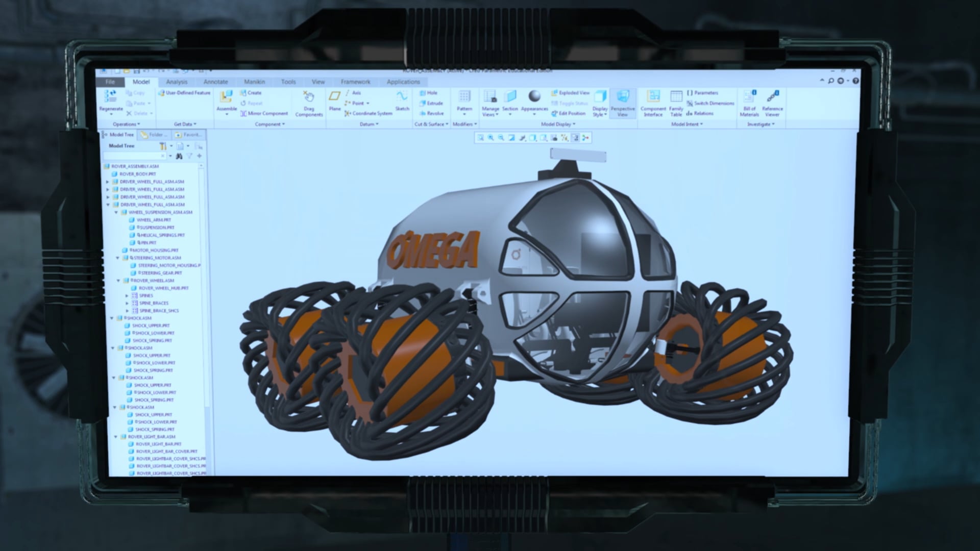Activate the Exploded View tool

tap(571, 93)
